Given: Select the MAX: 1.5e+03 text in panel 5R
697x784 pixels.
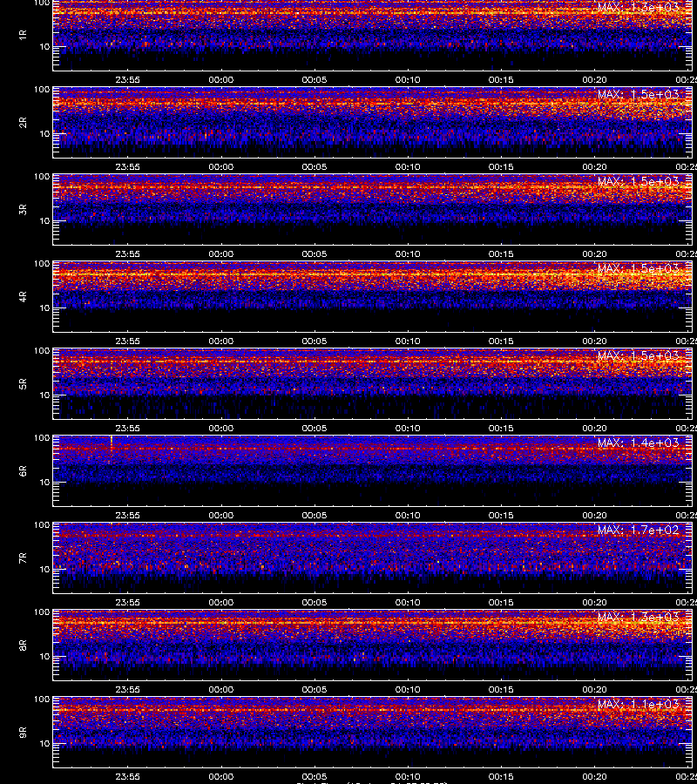Looking at the screenshot, I should pos(639,355).
